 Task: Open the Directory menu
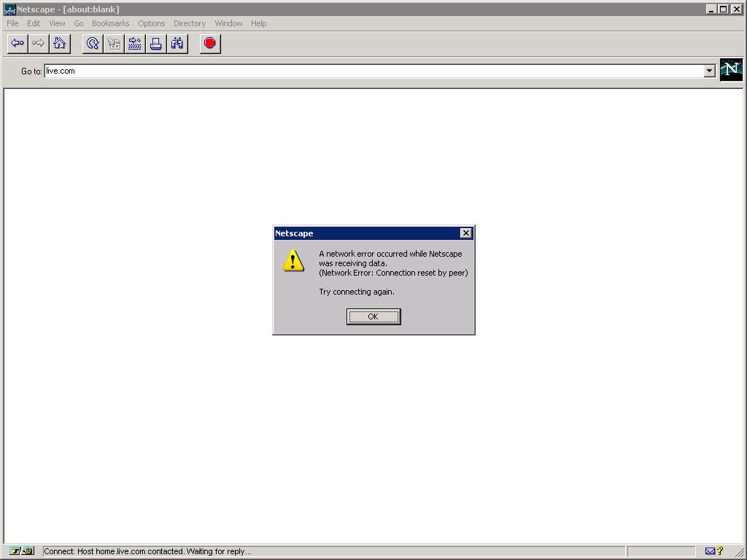click(x=190, y=23)
